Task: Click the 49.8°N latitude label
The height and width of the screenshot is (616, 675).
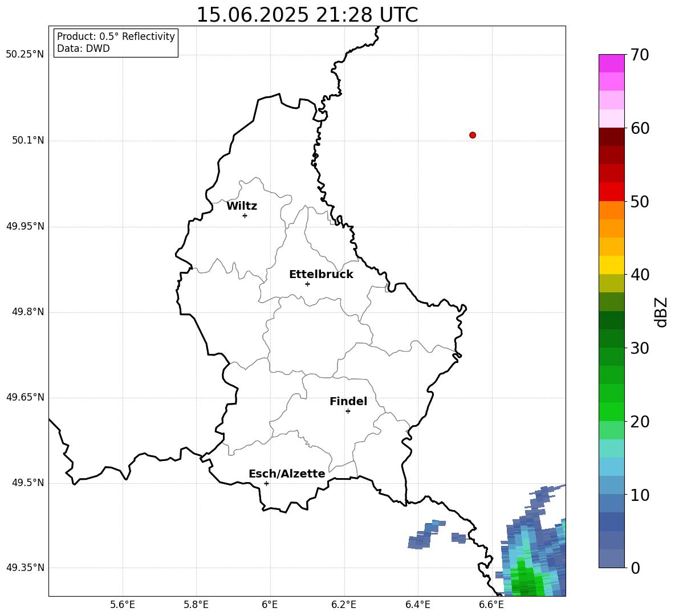Action: point(28,312)
